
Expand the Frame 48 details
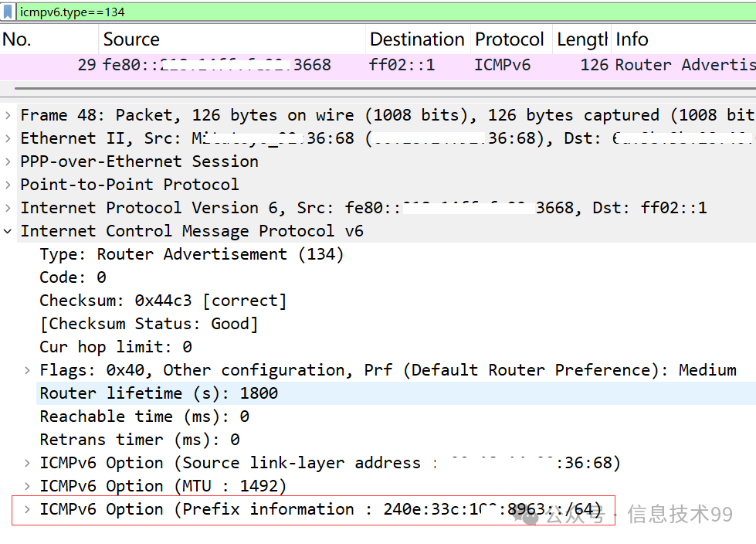(8, 115)
